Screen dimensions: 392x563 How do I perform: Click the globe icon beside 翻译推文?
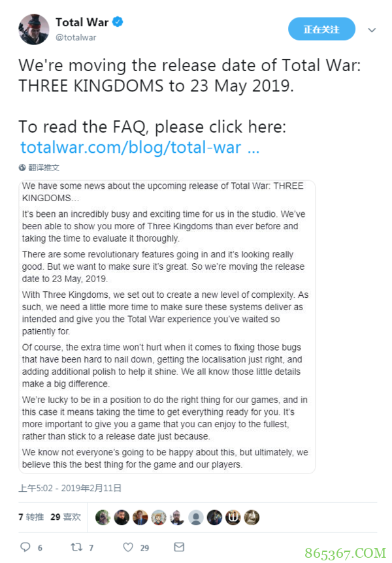pyautogui.click(x=22, y=167)
